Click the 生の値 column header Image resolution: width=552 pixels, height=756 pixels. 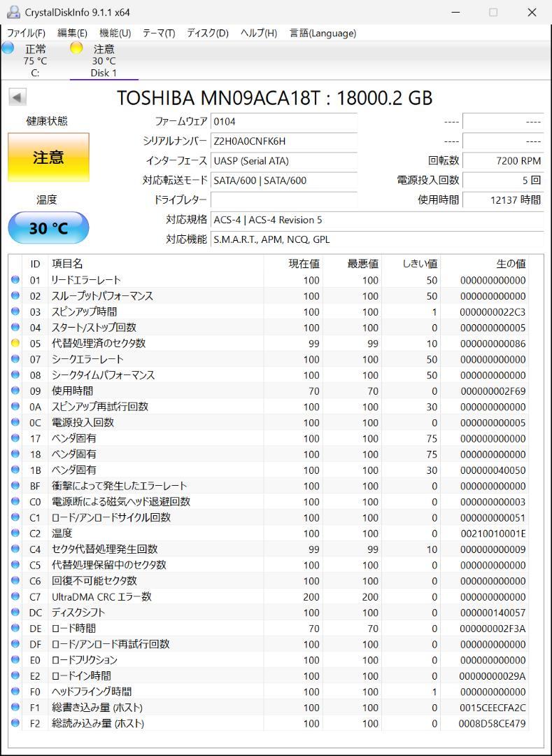pyautogui.click(x=485, y=264)
